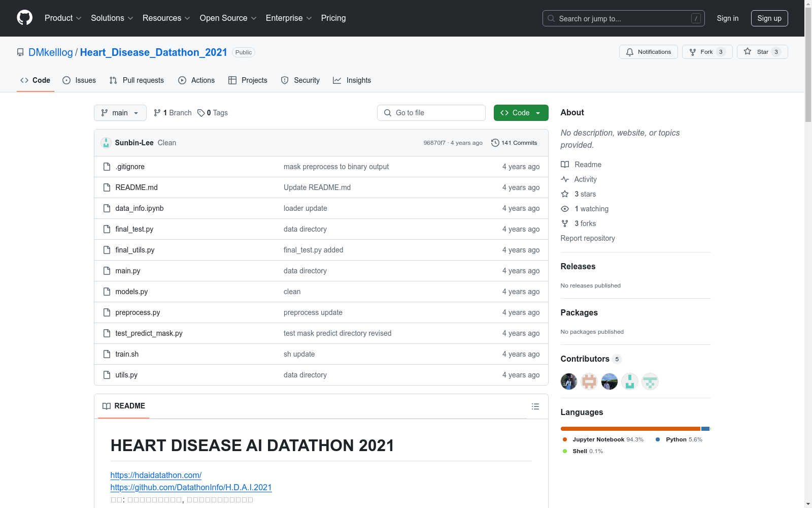This screenshot has height=508, width=812.
Task: Open the GitHub homepage logo
Action: tap(24, 18)
